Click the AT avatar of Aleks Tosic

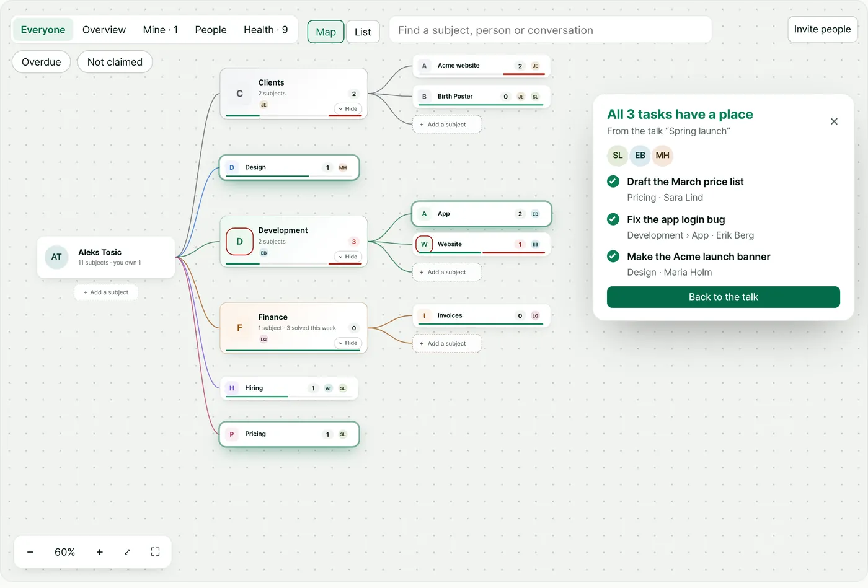[56, 257]
